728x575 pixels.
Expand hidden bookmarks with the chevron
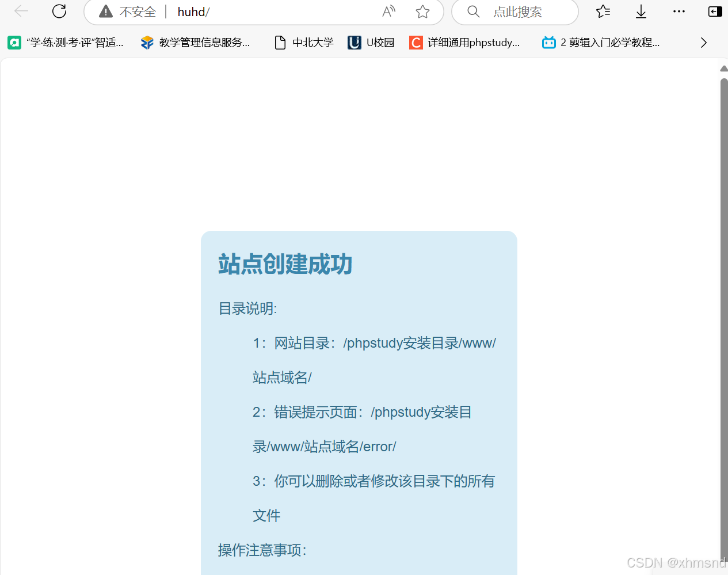point(703,42)
